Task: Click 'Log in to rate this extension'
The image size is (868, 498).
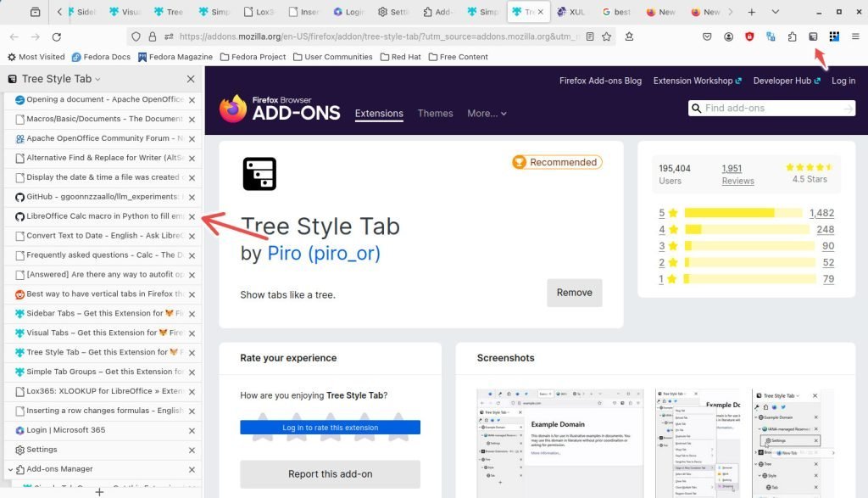Action: pos(330,427)
